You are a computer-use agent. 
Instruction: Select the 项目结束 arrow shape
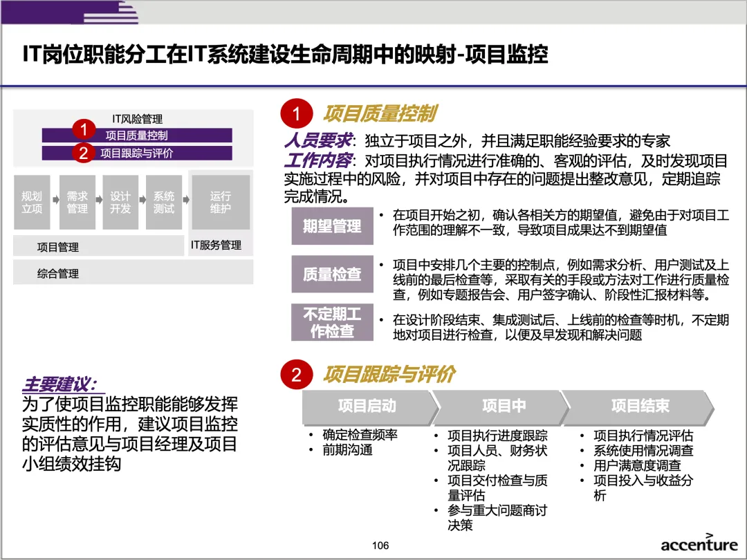coord(638,407)
